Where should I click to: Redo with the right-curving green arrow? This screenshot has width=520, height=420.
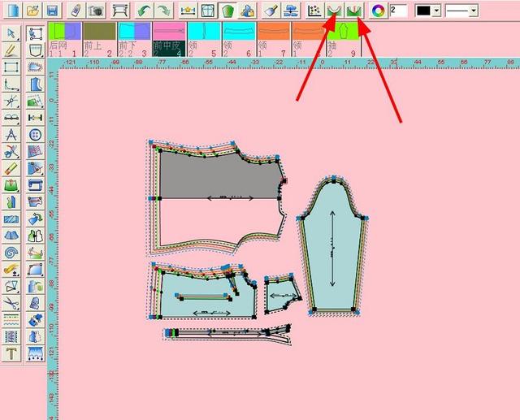point(164,11)
